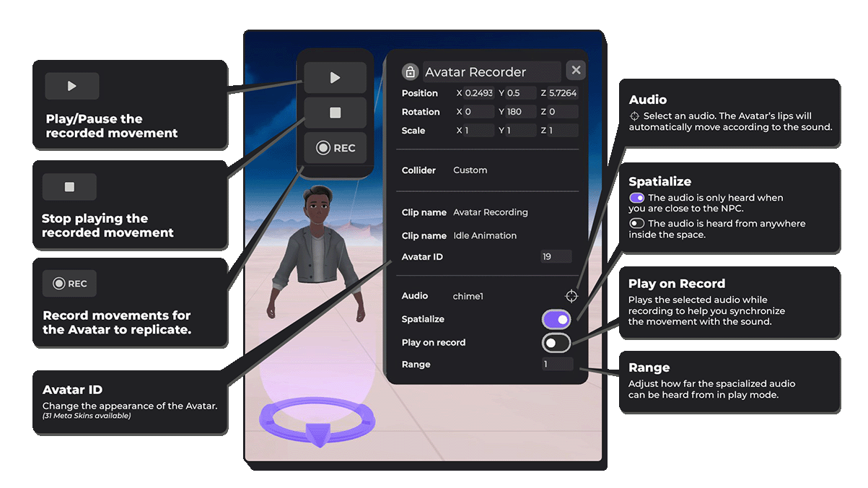Choose the Idle Animation clip name
Viewport: 868px width, 488px height.
coord(484,236)
